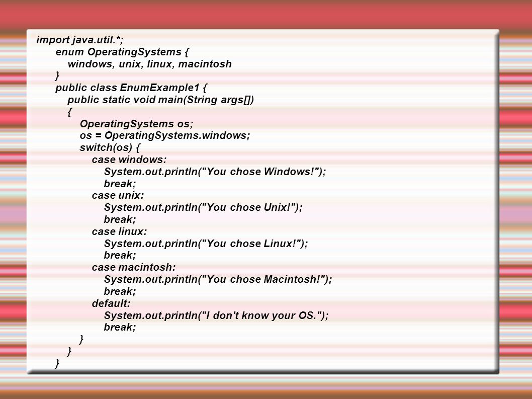Image resolution: width=532 pixels, height=399 pixels.
Task: Click 'public class EnumExample1 {' line
Action: tap(131, 88)
